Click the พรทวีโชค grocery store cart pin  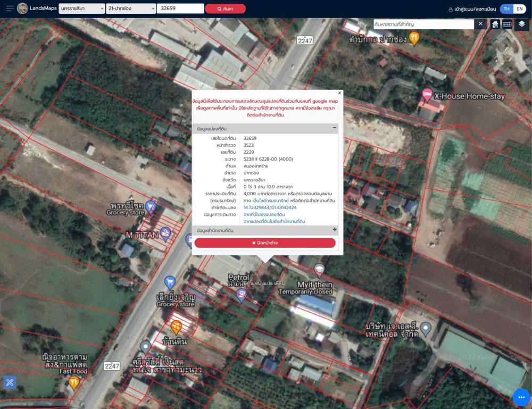[151, 206]
